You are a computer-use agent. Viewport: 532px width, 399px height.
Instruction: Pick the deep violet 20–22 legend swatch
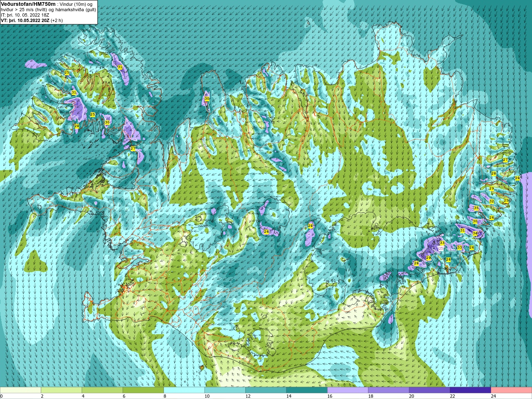[x=430, y=390]
